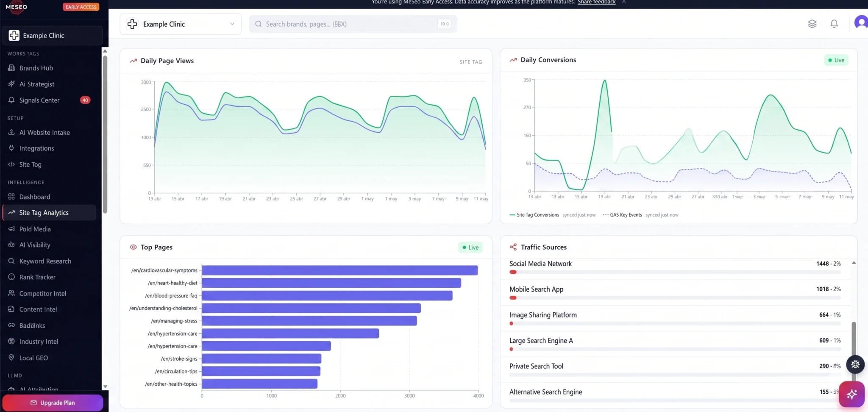Open the notifications bell icon
Viewport: 868px width, 412px height.
point(834,24)
